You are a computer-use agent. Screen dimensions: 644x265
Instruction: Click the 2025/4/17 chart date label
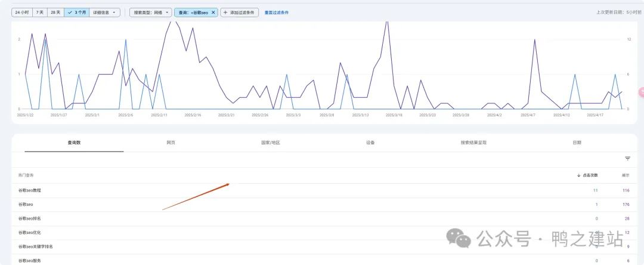[x=595, y=115]
